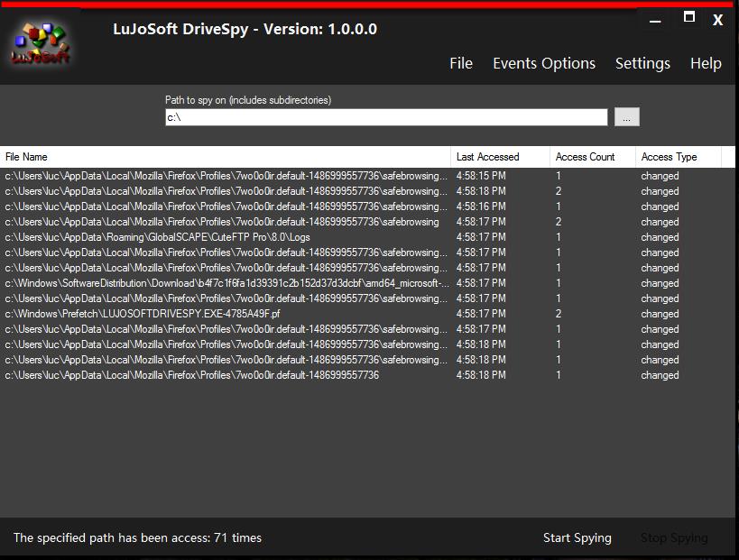
Task: Sort by Access Type column header
Action: (x=679, y=157)
